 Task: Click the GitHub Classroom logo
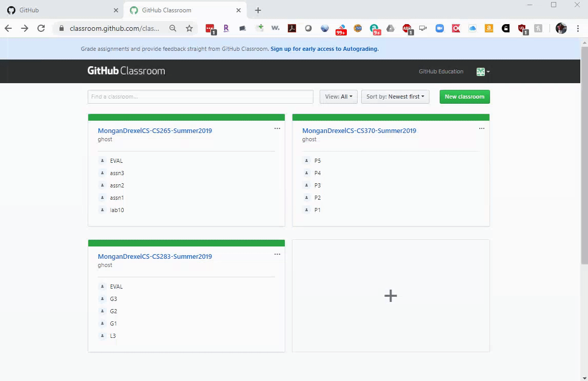click(x=126, y=71)
